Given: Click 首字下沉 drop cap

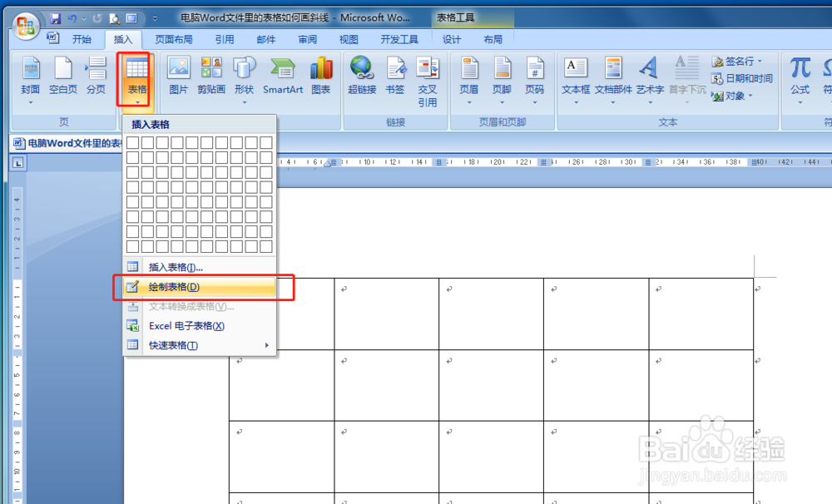Looking at the screenshot, I should (x=687, y=80).
